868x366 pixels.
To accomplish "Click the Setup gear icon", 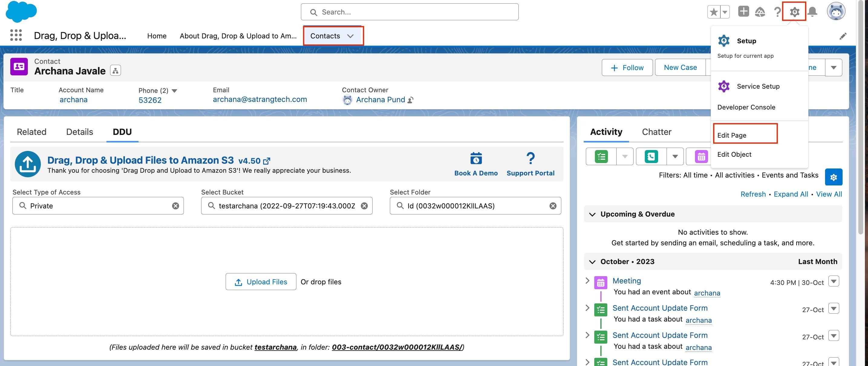I will 794,12.
